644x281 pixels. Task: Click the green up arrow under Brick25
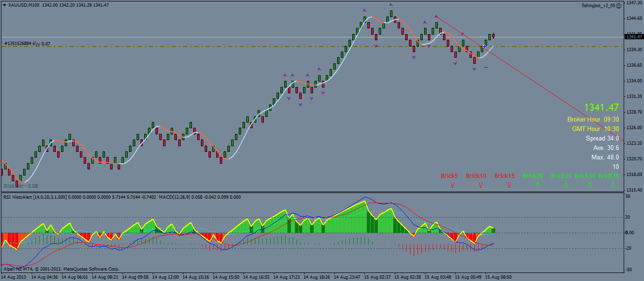(x=566, y=185)
